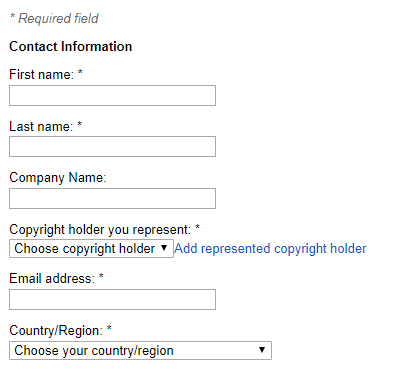
Task: Click the Copyright holder you represent label
Action: click(100, 230)
